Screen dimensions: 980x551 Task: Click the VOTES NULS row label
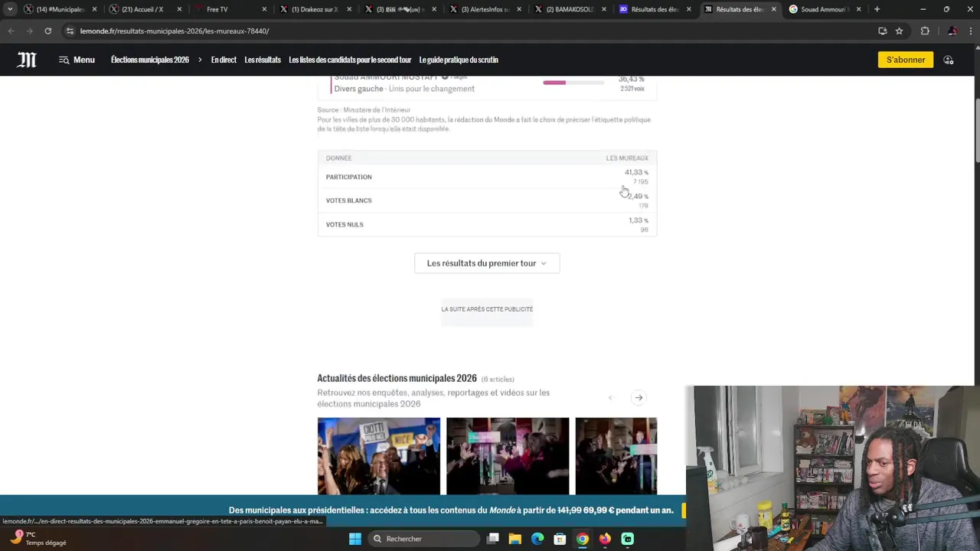coord(345,224)
